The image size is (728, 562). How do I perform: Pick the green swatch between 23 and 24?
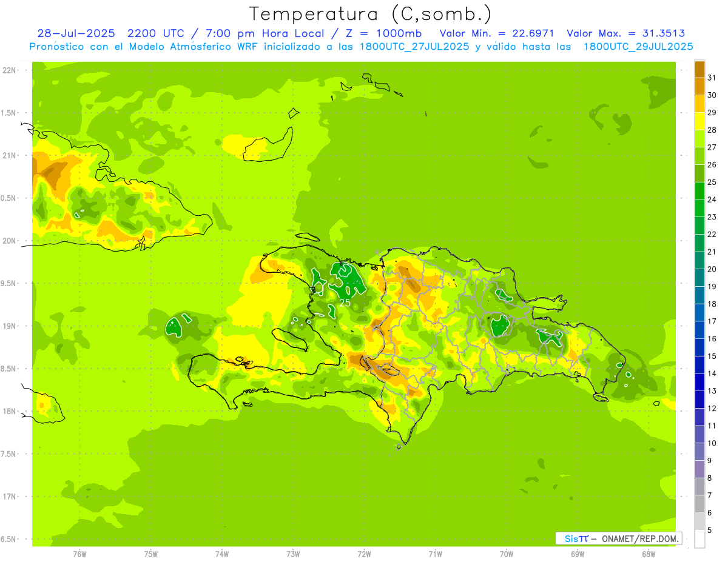(x=699, y=208)
